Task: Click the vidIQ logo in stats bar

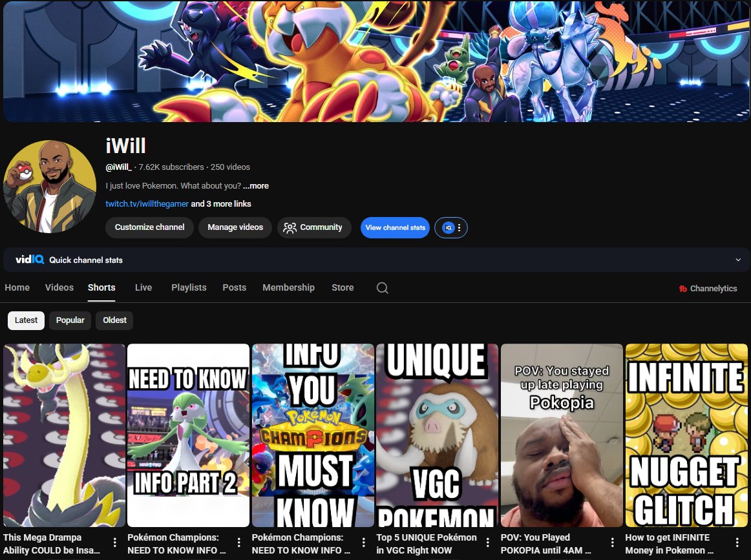Action: [x=30, y=260]
